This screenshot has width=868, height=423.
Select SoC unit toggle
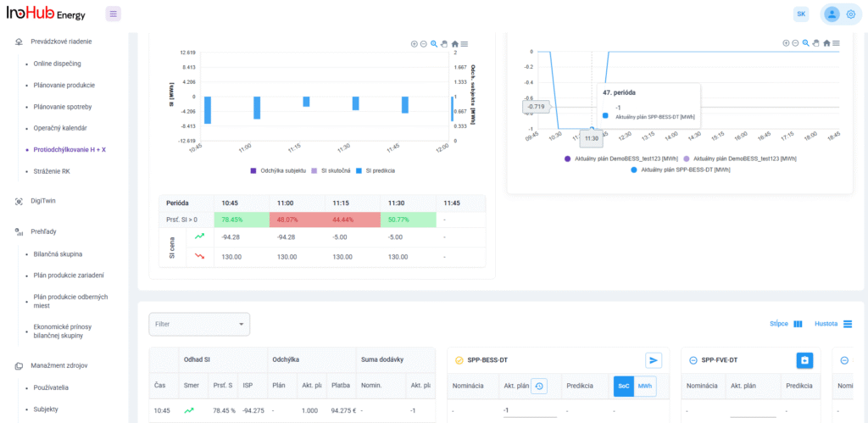pyautogui.click(x=624, y=386)
